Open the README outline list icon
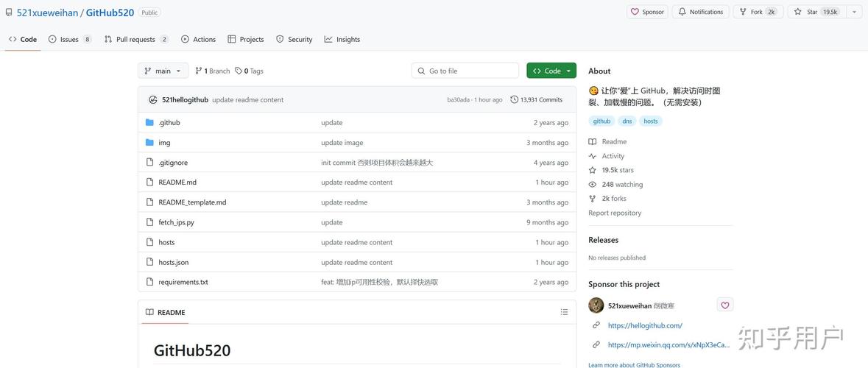Image resolution: width=868 pixels, height=368 pixels. (564, 312)
